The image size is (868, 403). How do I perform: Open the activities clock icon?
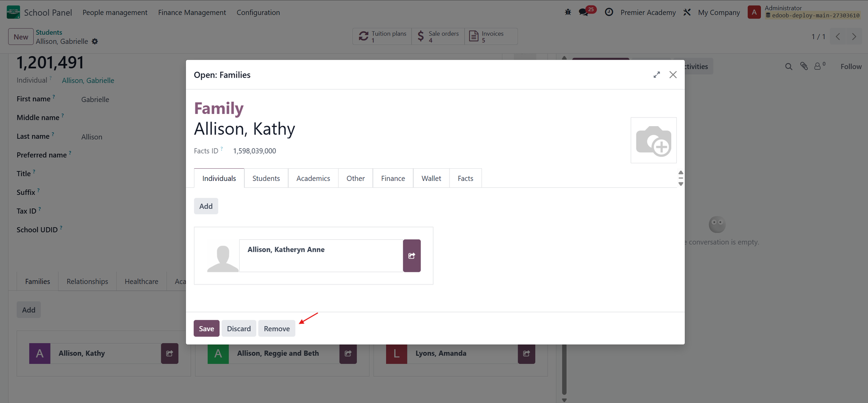pos(609,12)
